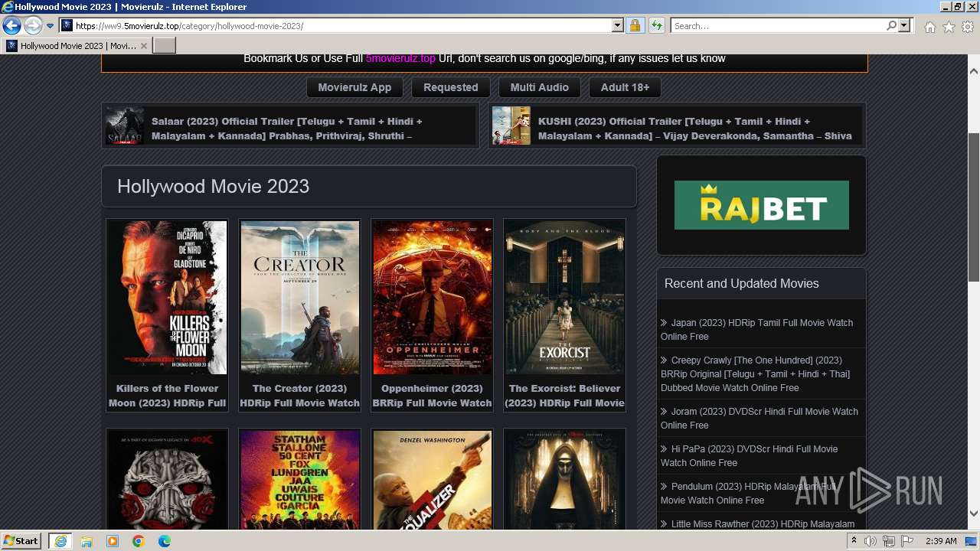Open Internet Explorer taskbar icon
This screenshot has height=551, width=980.
tap(60, 541)
